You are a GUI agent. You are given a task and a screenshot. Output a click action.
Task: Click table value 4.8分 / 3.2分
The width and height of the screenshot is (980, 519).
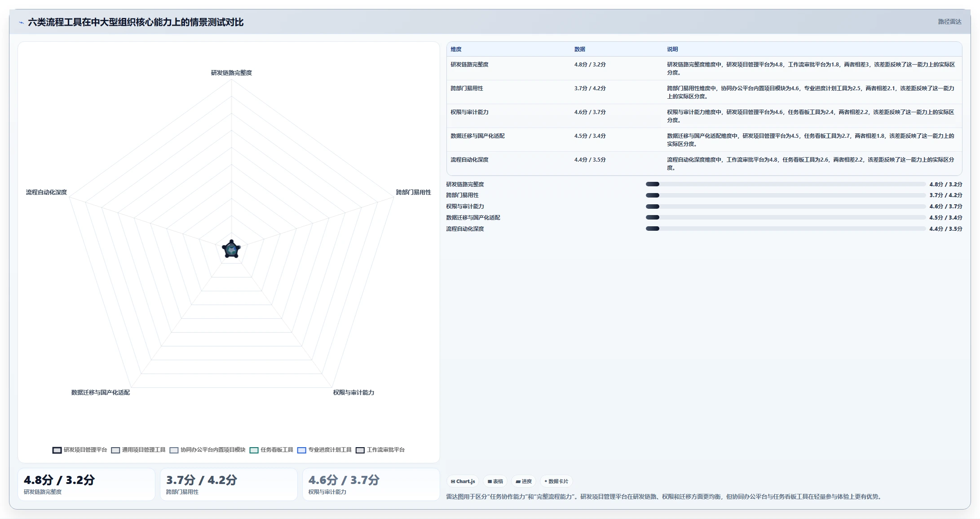[x=590, y=65]
